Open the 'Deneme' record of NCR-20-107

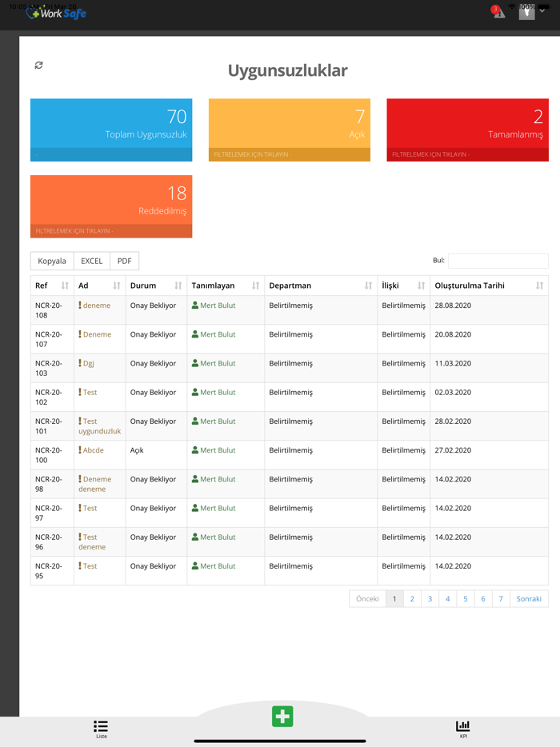pyautogui.click(x=98, y=334)
